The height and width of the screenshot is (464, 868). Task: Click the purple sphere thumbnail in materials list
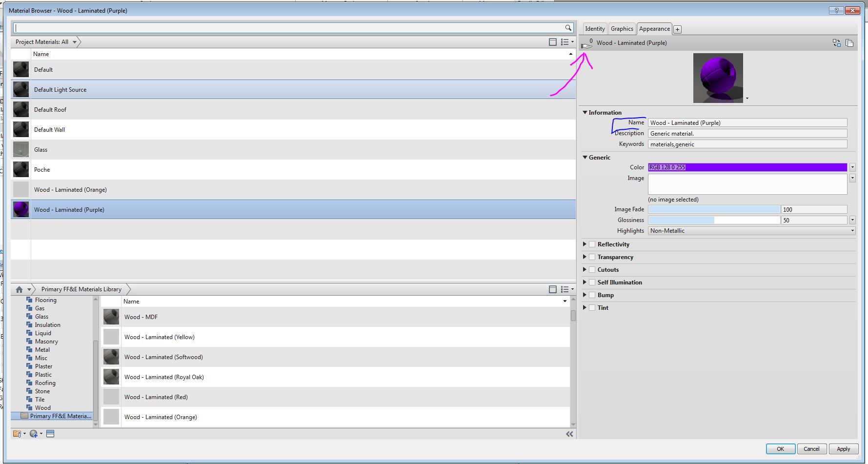pos(21,210)
